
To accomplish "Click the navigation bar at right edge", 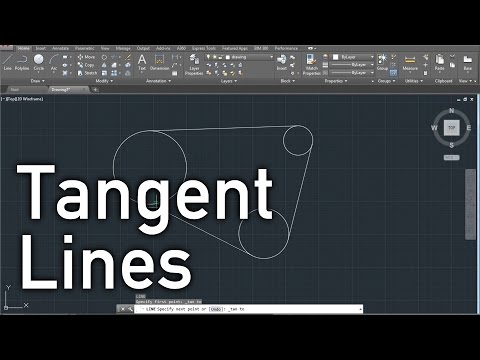I will click(470, 204).
